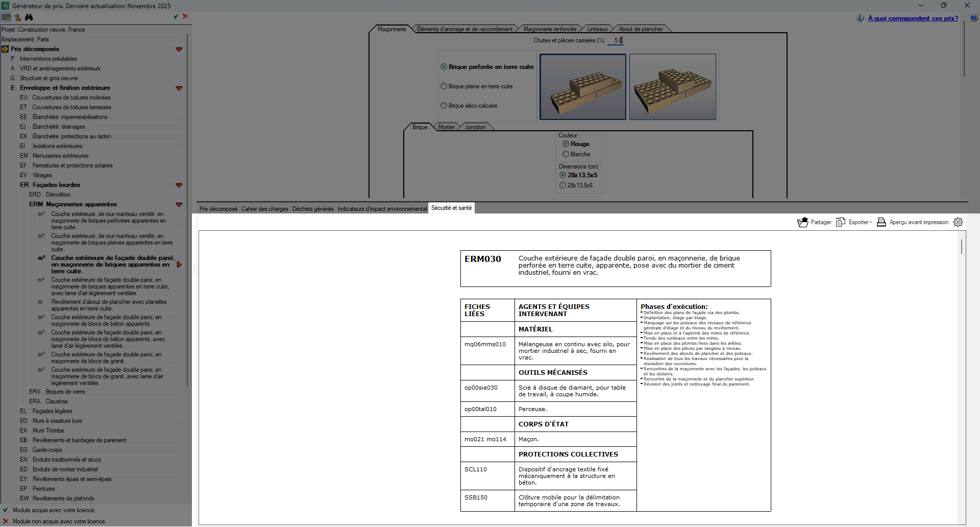The image size is (980, 527).
Task: Expand Façades légères subchapter
Action: [x=52, y=411]
